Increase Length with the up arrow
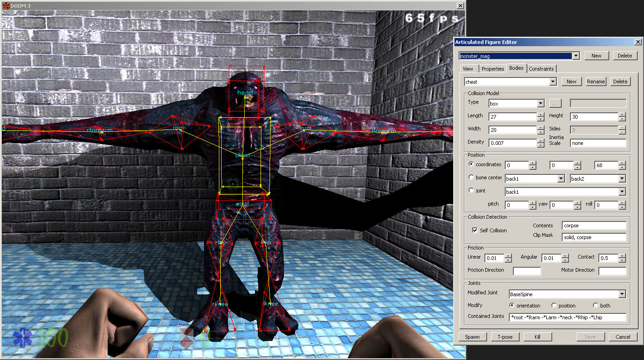 540,115
